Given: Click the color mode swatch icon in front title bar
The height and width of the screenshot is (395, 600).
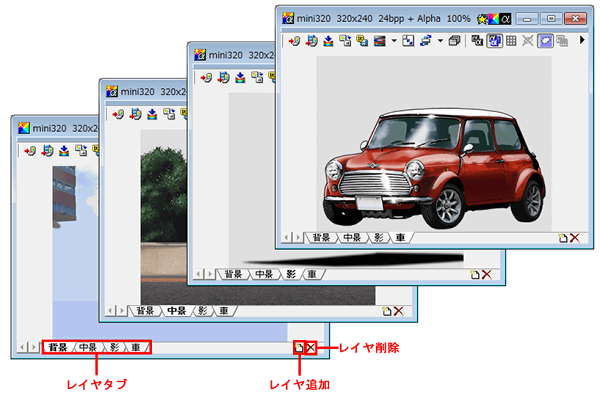Looking at the screenshot, I should pyautogui.click(x=494, y=18).
